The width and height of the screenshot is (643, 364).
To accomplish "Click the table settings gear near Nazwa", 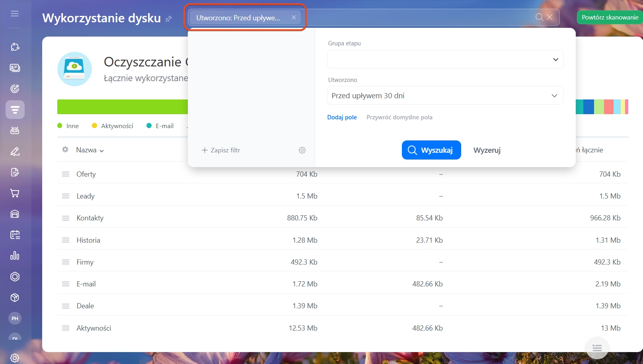I will 65,150.
